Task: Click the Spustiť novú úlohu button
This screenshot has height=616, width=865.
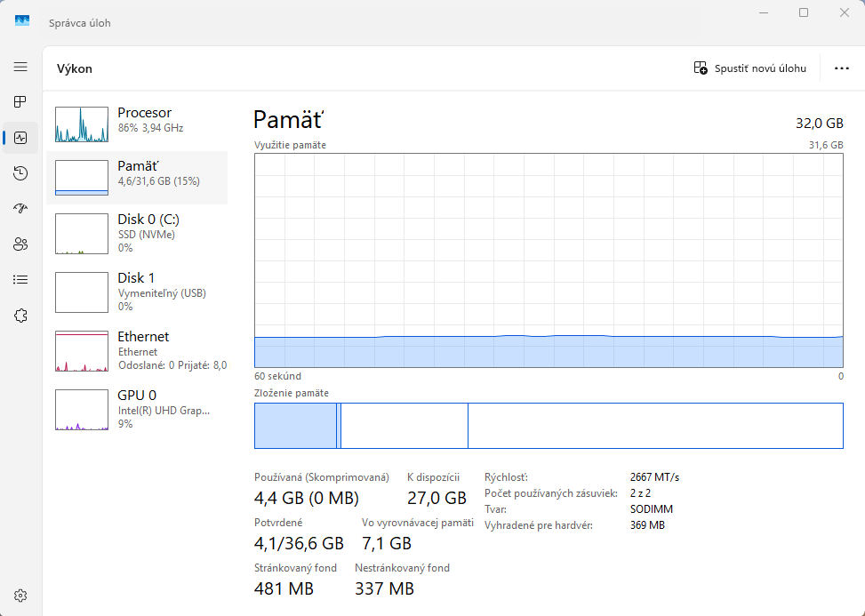Action: click(750, 68)
